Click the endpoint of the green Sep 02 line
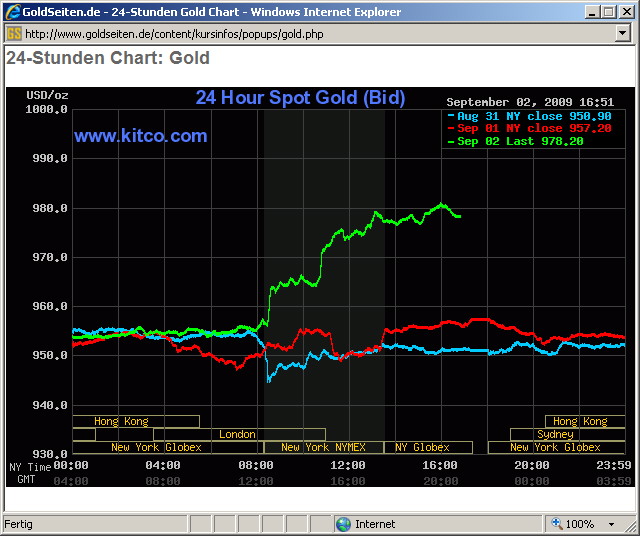 coord(459,216)
